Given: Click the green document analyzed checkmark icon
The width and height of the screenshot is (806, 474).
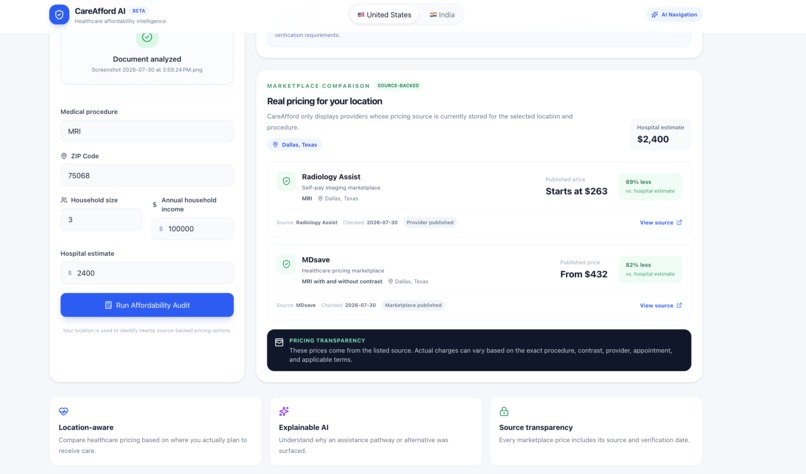Looking at the screenshot, I should pos(147,37).
